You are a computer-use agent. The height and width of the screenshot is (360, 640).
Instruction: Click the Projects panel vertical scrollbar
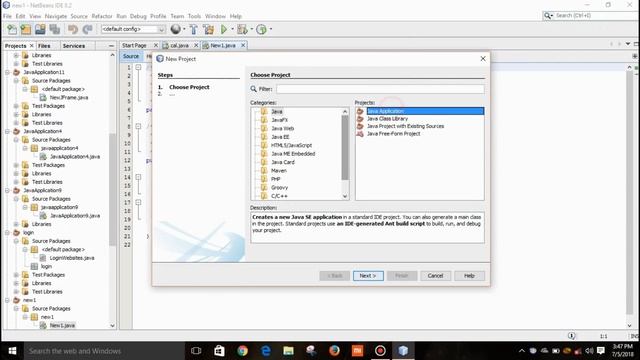coord(112,190)
